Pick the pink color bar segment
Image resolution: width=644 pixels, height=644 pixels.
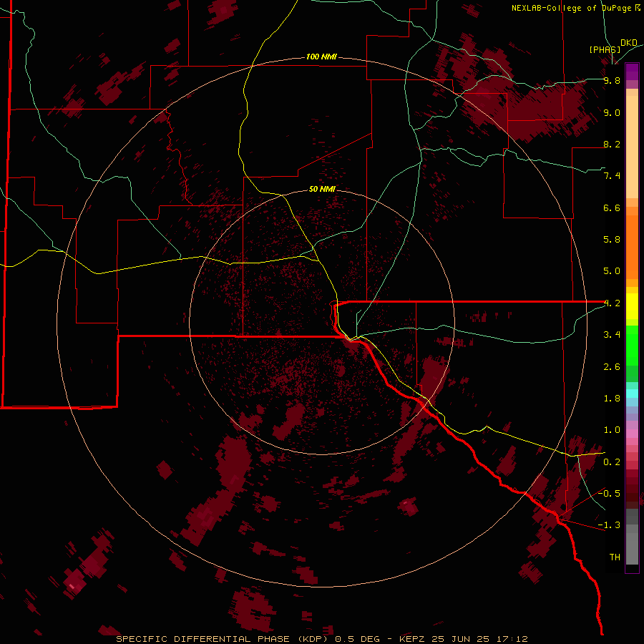pyautogui.click(x=632, y=434)
